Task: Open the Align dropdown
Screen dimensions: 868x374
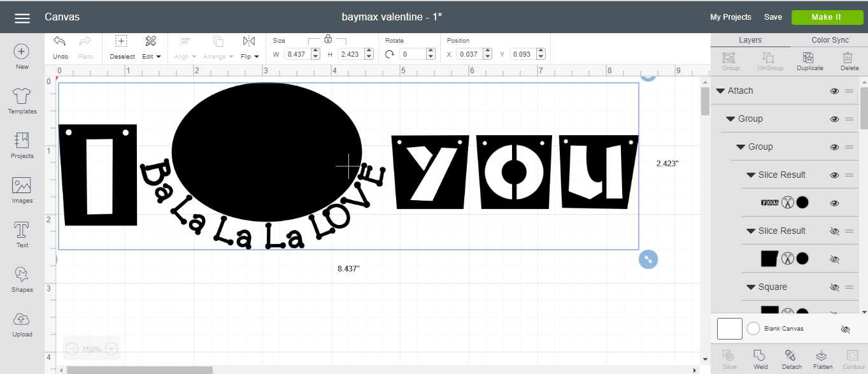Action: click(x=185, y=47)
